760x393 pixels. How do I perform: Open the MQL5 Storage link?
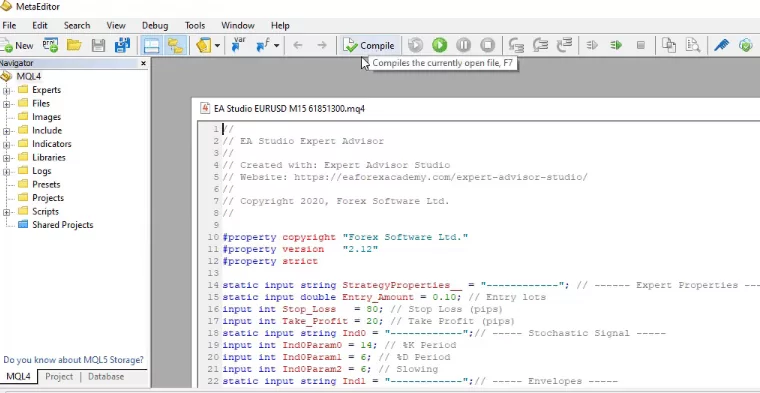(x=73, y=360)
